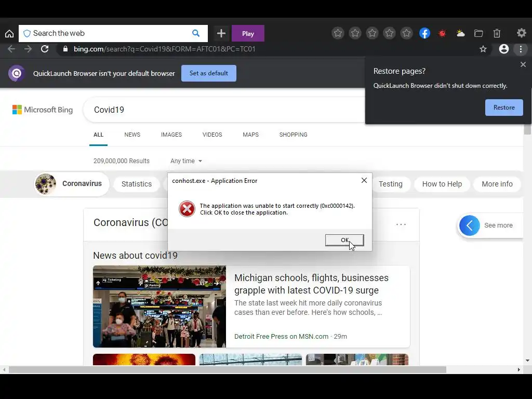This screenshot has height=399, width=532.
Task: Go back with the back arrow
Action: [11, 49]
